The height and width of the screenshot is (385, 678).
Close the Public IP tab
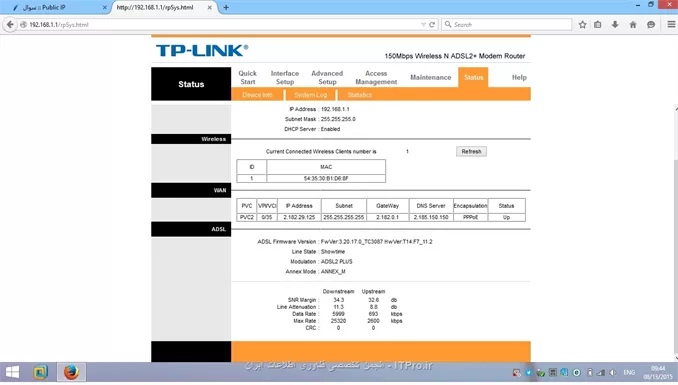105,7
